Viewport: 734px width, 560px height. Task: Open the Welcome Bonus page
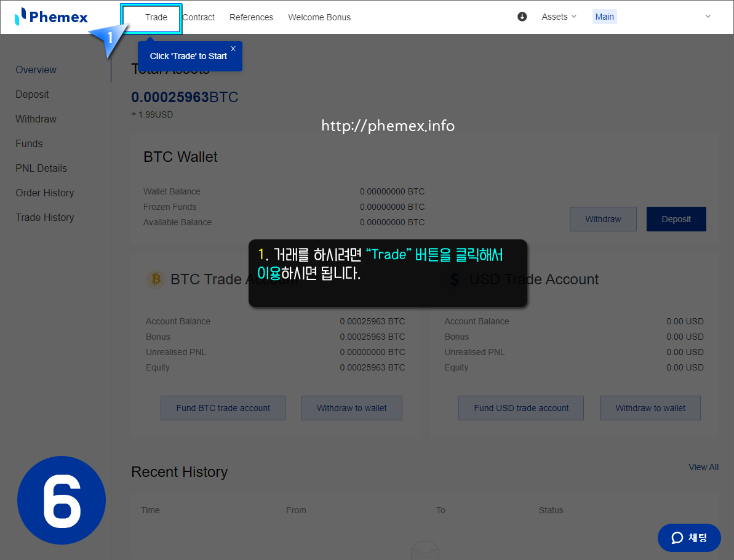pos(319,17)
